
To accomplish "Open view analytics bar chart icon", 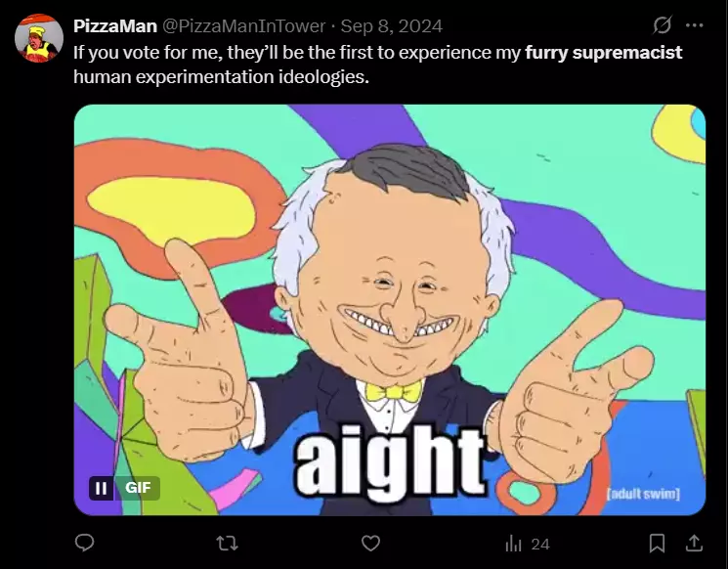I will [513, 543].
